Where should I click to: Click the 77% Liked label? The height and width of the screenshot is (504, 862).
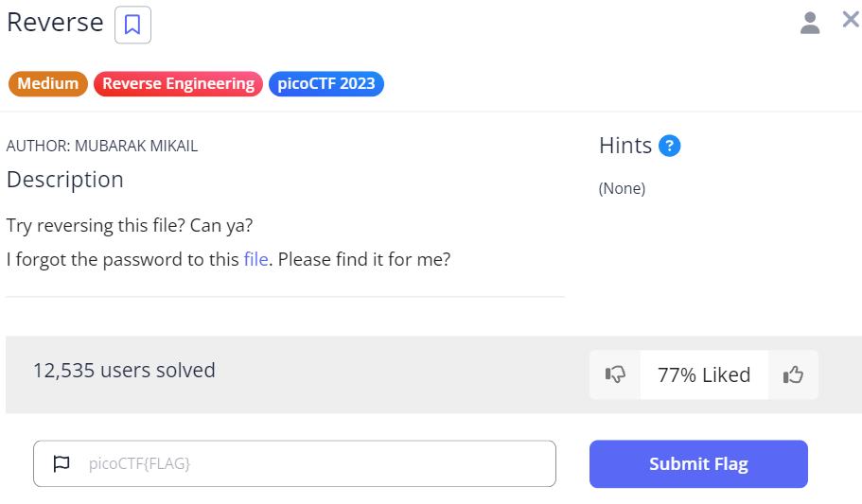pos(704,375)
